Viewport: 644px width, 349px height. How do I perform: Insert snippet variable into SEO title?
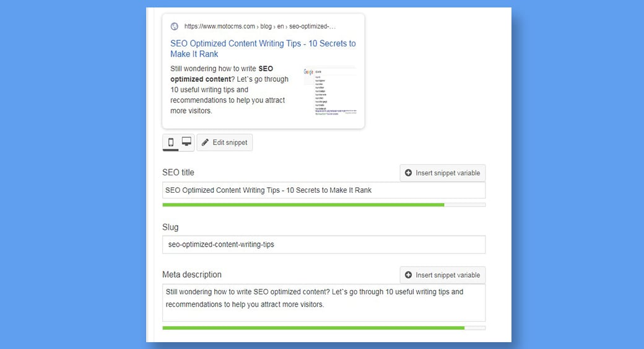click(x=443, y=173)
